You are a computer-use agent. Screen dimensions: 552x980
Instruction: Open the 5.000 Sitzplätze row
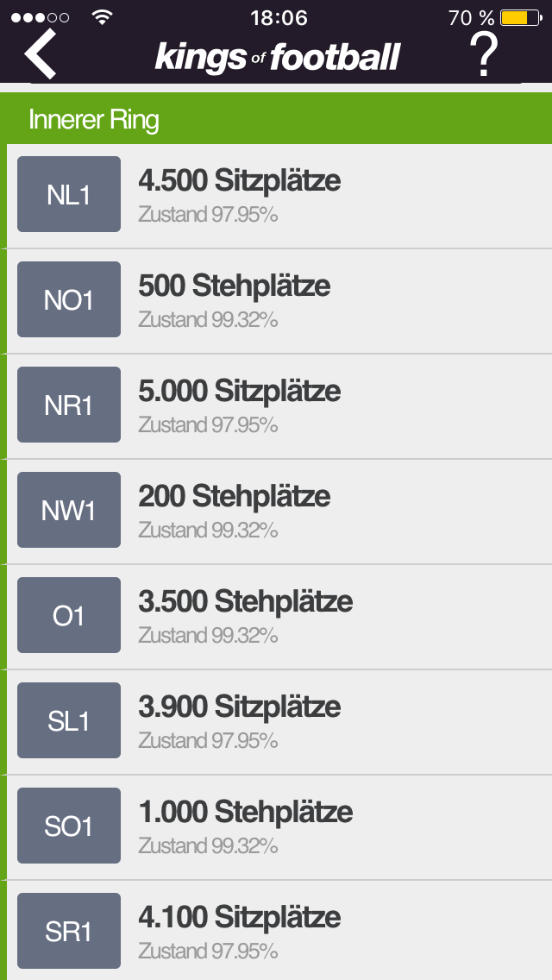(279, 406)
